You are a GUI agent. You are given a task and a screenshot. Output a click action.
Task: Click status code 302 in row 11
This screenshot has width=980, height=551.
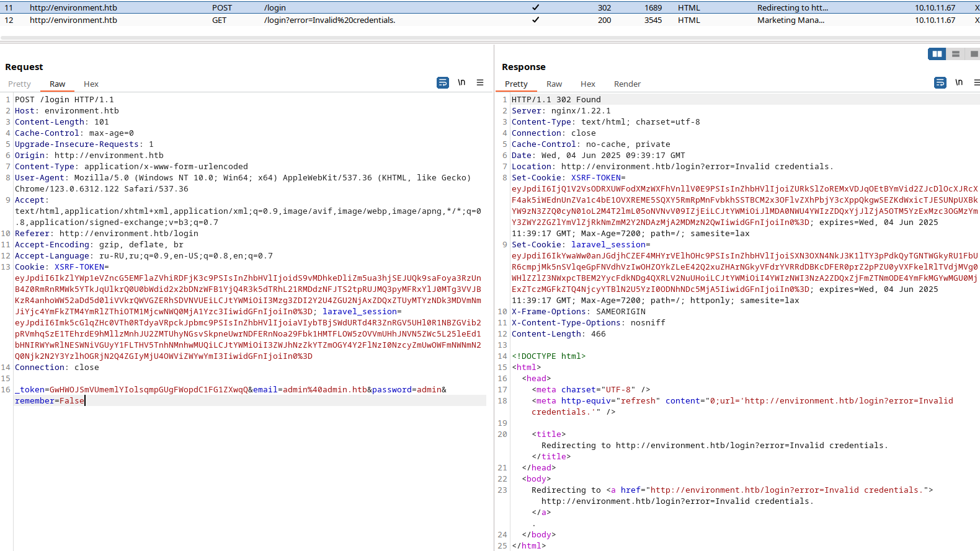[x=604, y=7]
